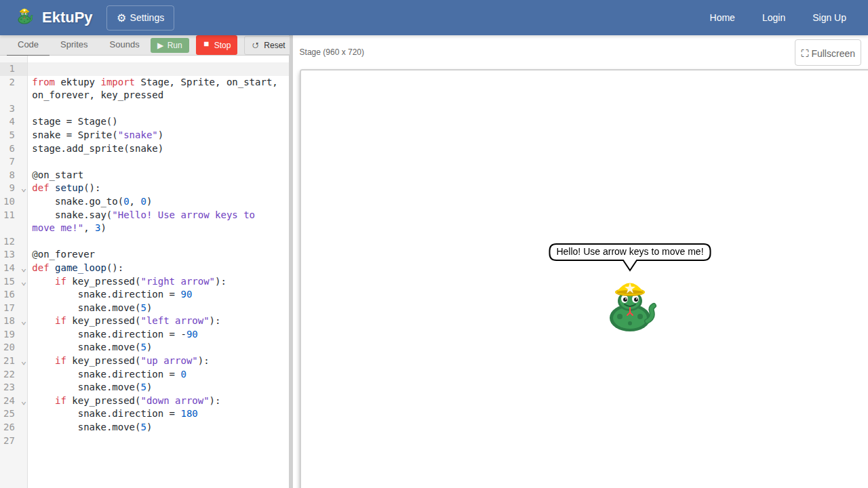
Task: Open the Login page
Action: pyautogui.click(x=773, y=18)
